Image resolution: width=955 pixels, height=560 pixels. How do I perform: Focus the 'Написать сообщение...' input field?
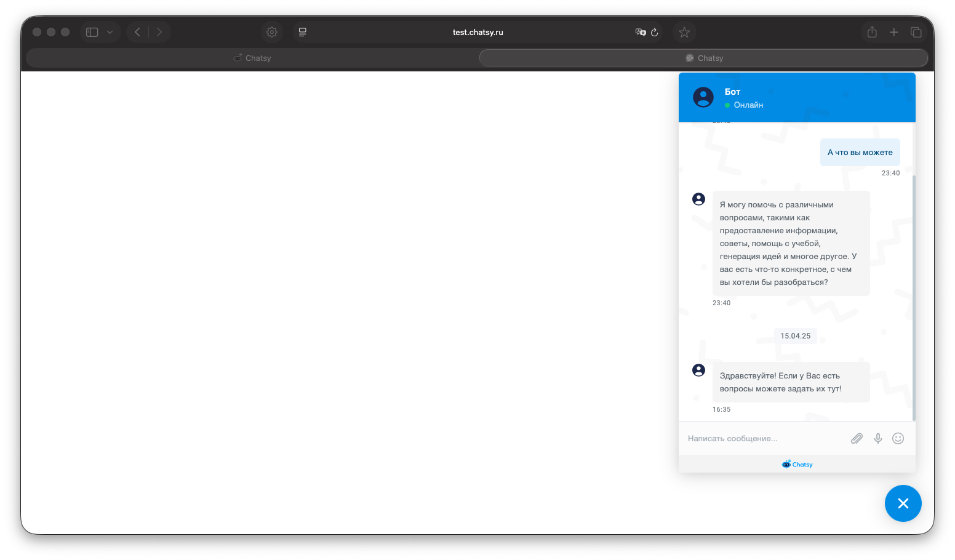tap(763, 438)
